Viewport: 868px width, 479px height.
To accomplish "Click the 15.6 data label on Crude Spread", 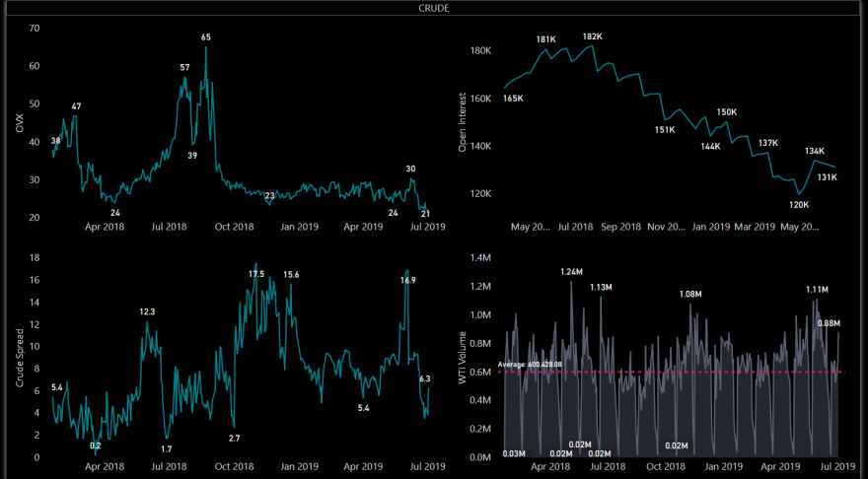I will tap(291, 275).
